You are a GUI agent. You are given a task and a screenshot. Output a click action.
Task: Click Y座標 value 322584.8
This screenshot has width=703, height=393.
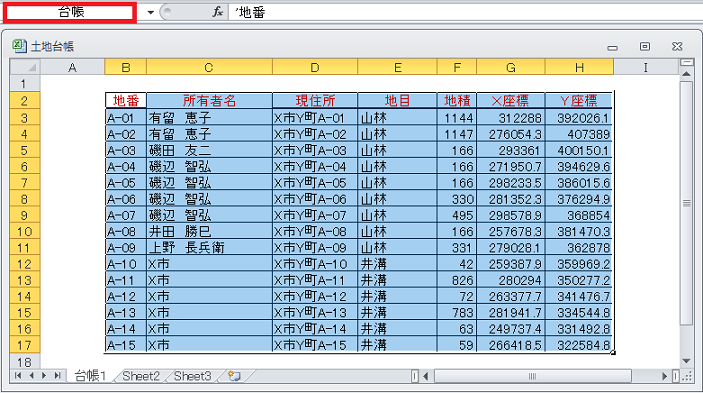point(579,345)
